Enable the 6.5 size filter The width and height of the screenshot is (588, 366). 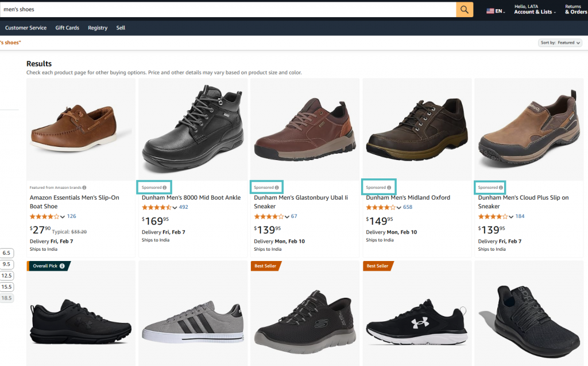click(x=7, y=253)
